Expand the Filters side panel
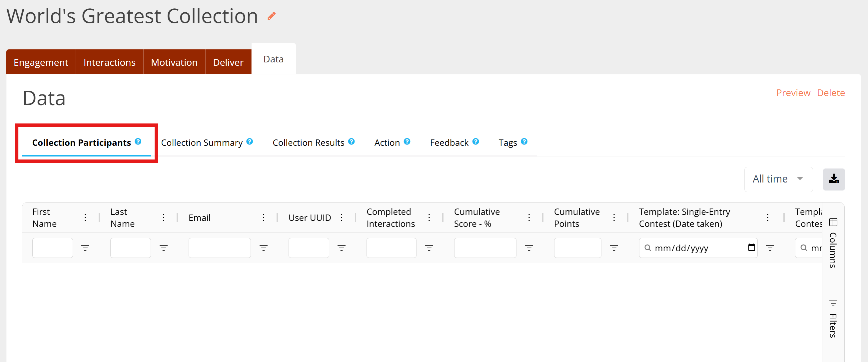This screenshot has height=362, width=868. [x=833, y=319]
